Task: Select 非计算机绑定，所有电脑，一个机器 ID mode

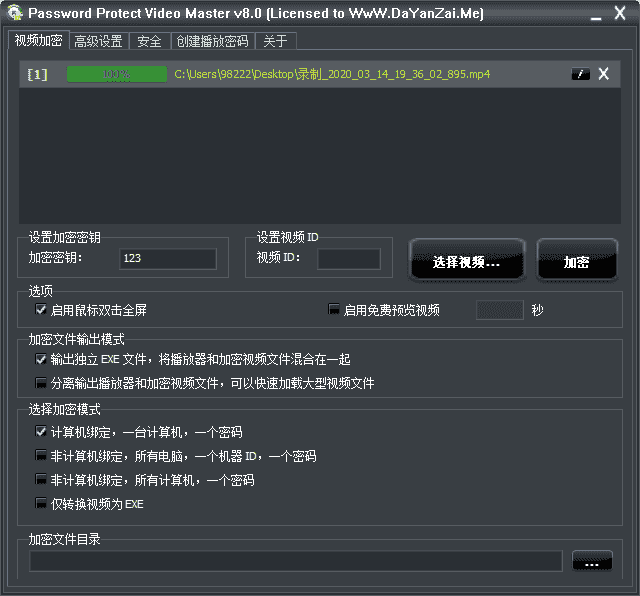Action: coord(41,456)
